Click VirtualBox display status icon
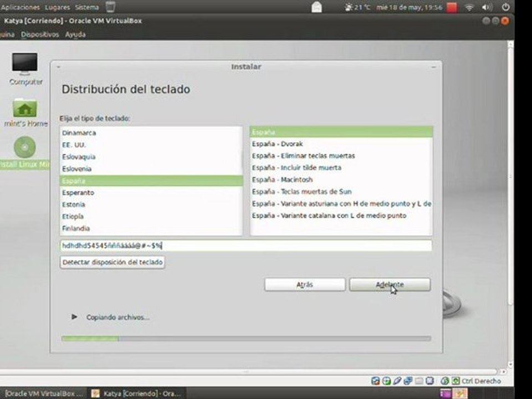 pos(430,381)
